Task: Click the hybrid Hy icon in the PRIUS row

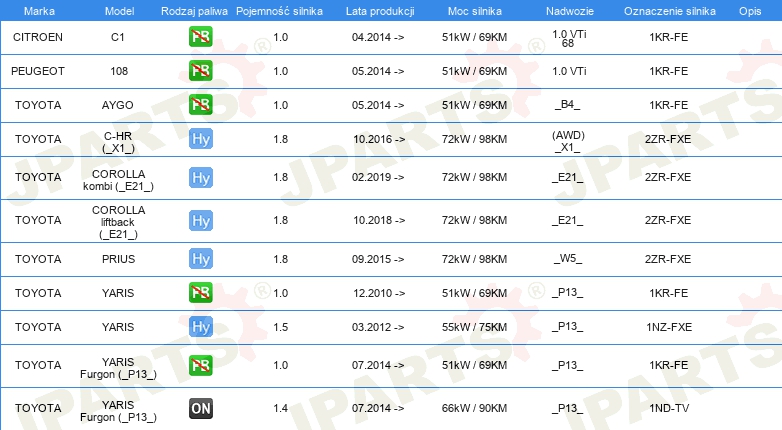Action: (201, 259)
